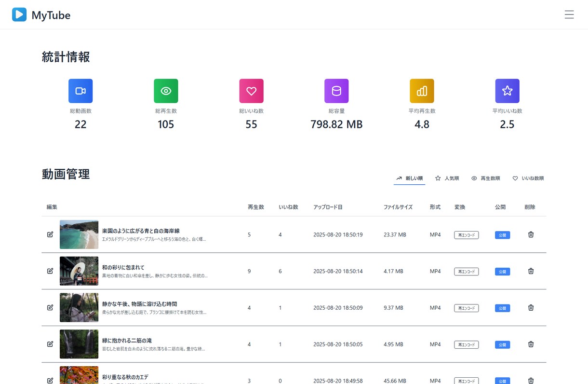588x384 pixels.
Task: Sort videos by 新しい順
Action: coord(409,178)
